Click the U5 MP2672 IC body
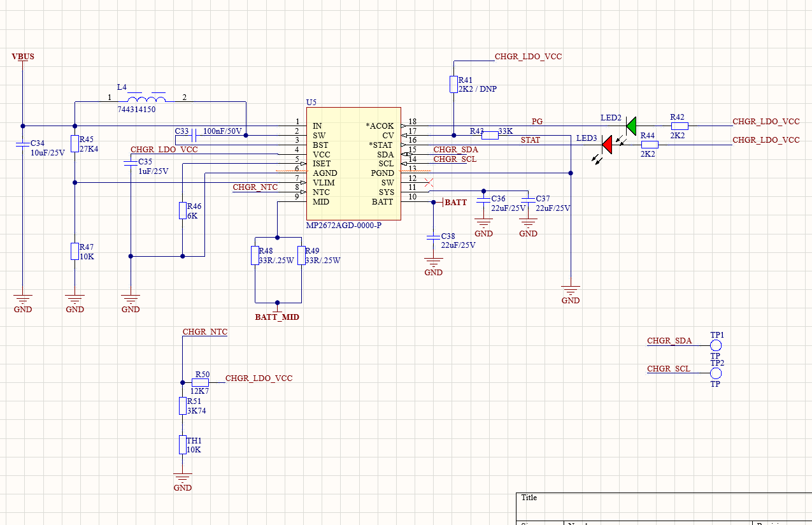This screenshot has width=812, height=525. click(x=353, y=164)
